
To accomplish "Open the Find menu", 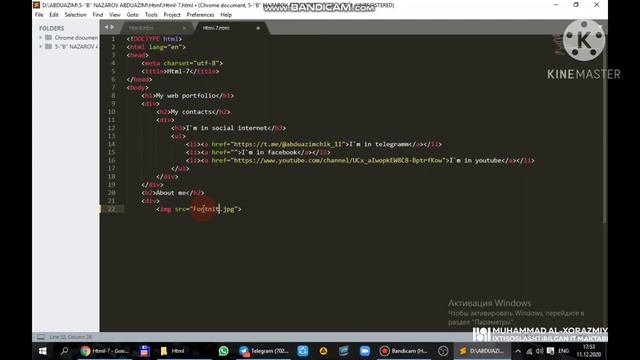I will (98, 15).
